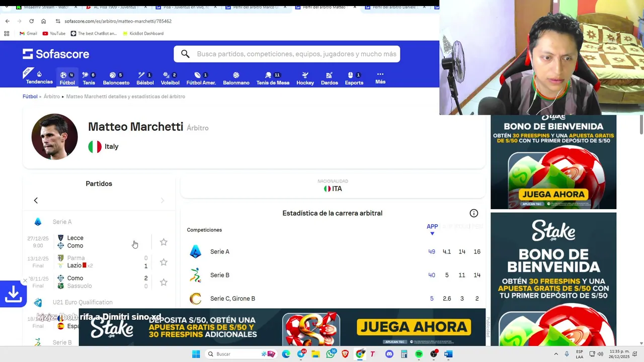This screenshot has width=644, height=362.
Task: Sort career statistics by APP column
Action: 432,229
